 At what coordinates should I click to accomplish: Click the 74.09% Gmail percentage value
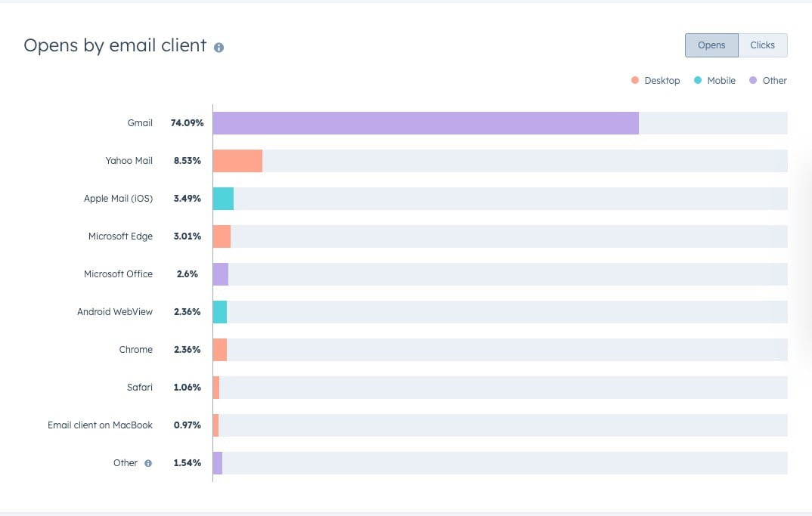189,122
